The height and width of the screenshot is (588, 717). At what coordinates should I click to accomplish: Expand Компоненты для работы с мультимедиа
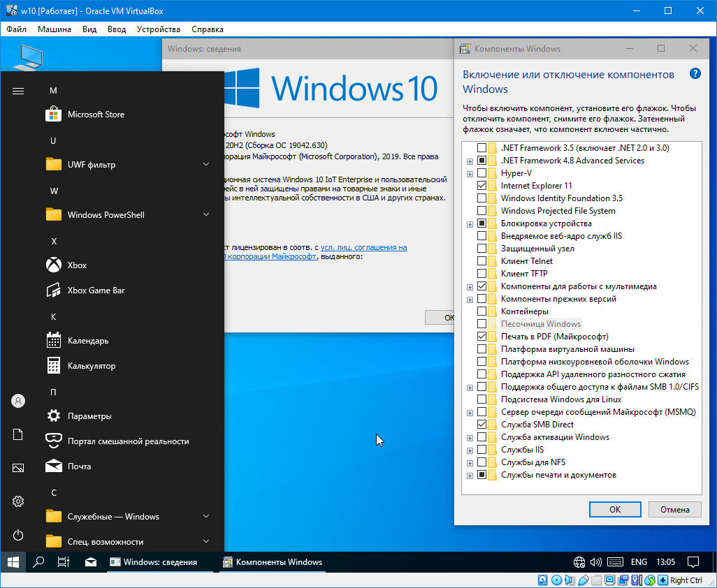click(x=470, y=287)
